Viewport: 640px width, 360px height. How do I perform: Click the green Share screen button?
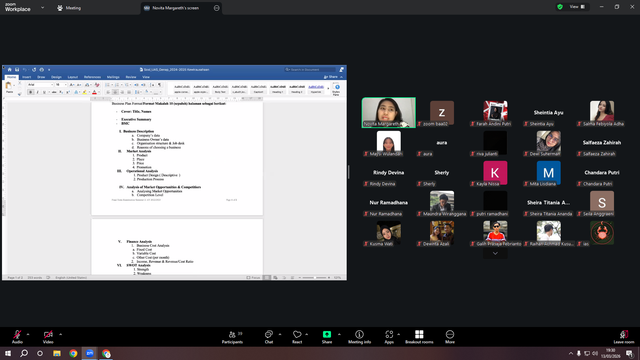[327, 335]
